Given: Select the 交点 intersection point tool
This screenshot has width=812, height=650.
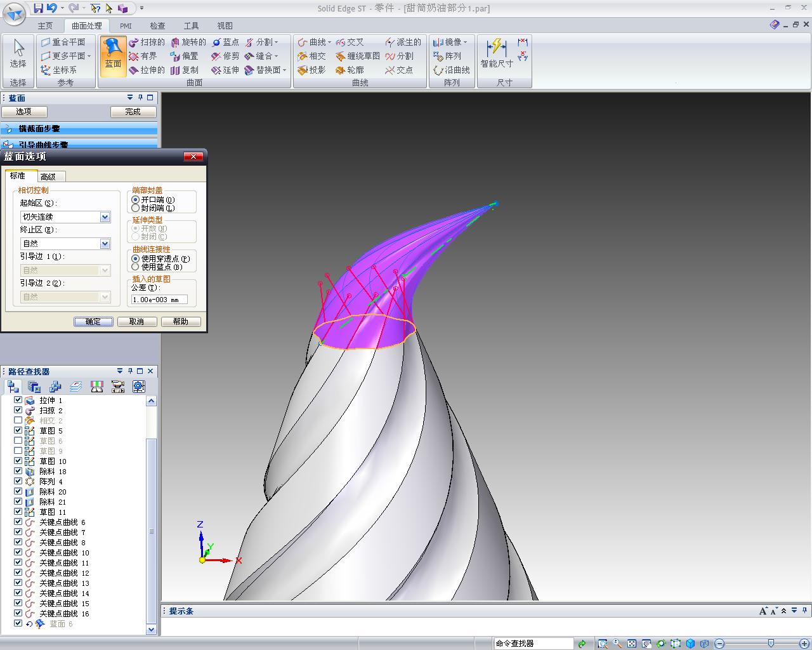Looking at the screenshot, I should coord(399,70).
